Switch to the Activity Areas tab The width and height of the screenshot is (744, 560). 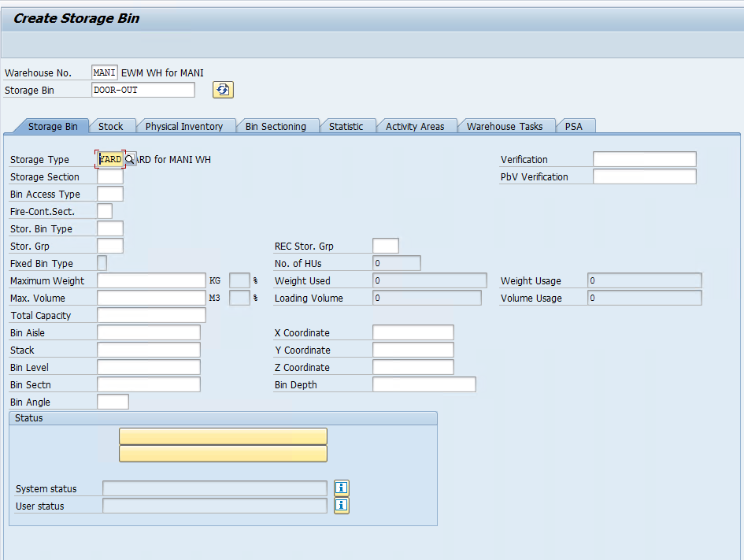[415, 126]
